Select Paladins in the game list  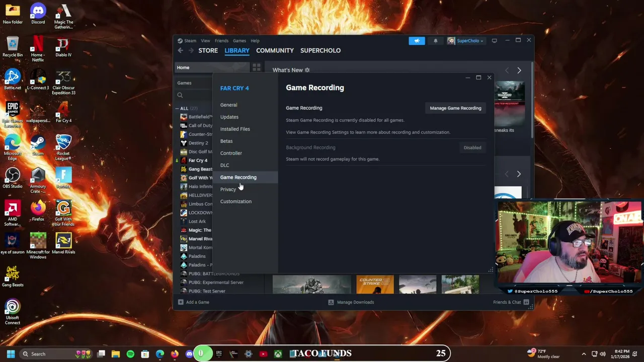(x=197, y=256)
